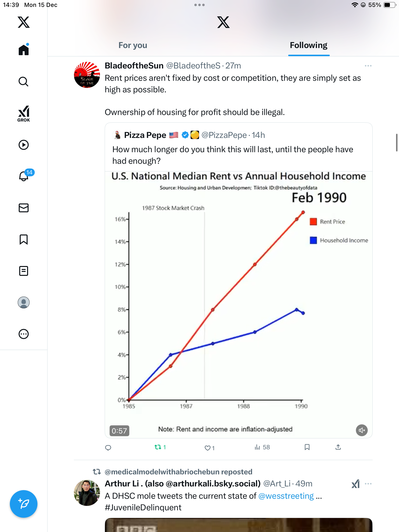Open more options on Arthur Li post
Screen dimensions: 399x532
(x=368, y=484)
